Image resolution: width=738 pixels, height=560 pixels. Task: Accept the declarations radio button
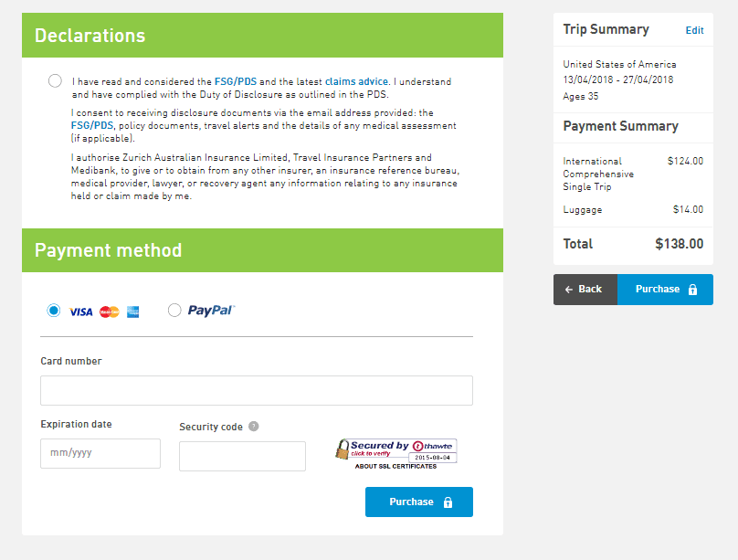pyautogui.click(x=56, y=81)
